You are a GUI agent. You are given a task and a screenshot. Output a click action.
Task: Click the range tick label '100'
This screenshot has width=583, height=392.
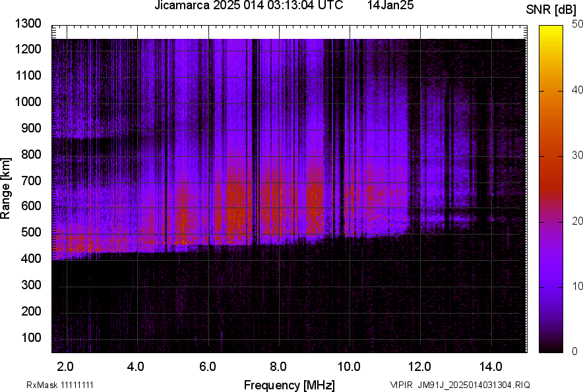point(31,337)
